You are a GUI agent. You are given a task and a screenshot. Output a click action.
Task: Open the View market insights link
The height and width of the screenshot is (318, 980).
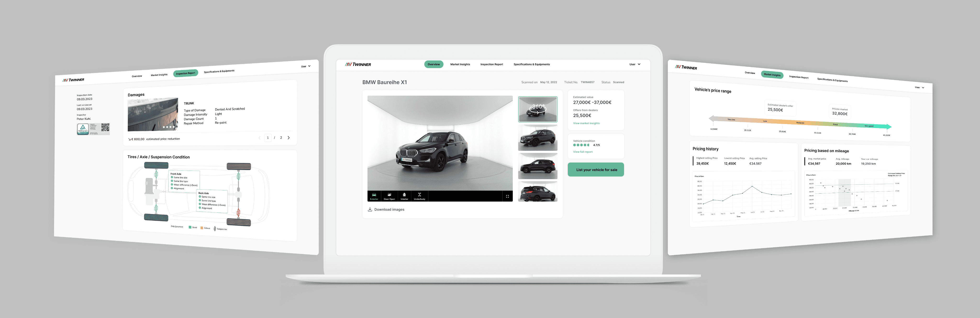pos(586,123)
